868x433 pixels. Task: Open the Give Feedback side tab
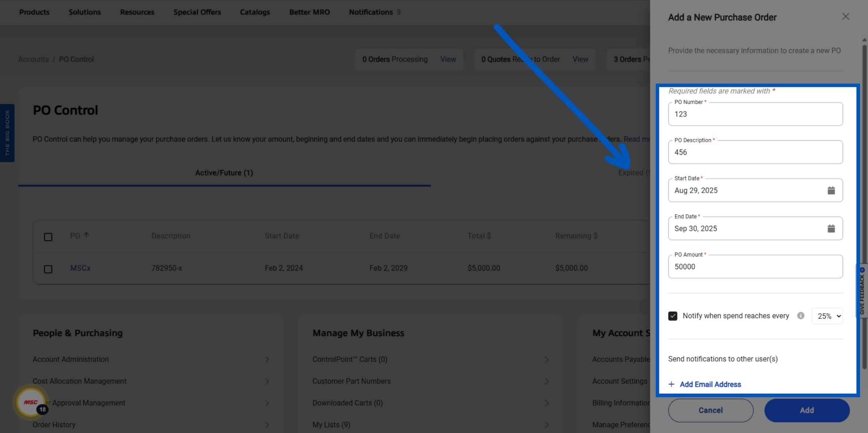tap(863, 290)
